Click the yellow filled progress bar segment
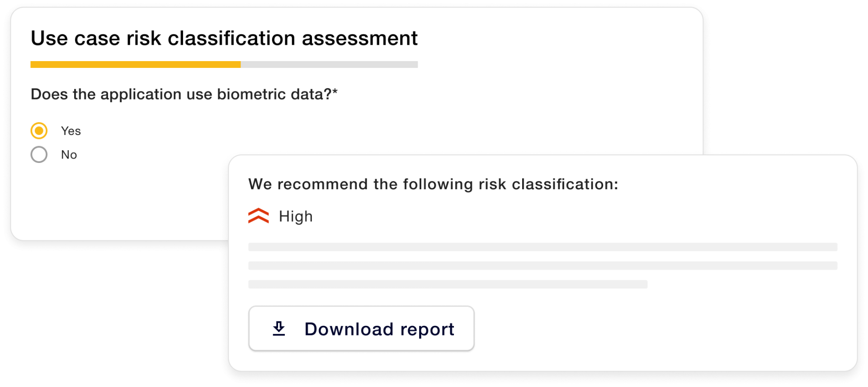 pyautogui.click(x=136, y=65)
